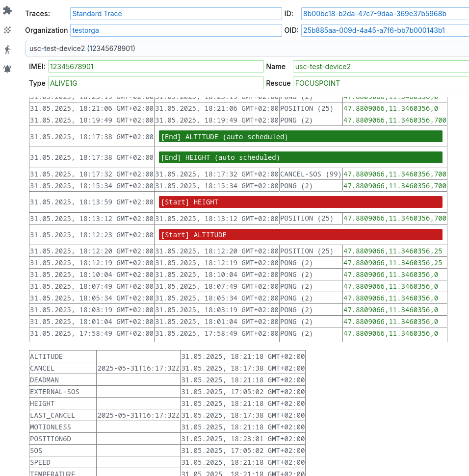This screenshot has height=476, width=469.
Task: Select the CANCEL-SOS (99) trace row
Action: tap(310, 174)
